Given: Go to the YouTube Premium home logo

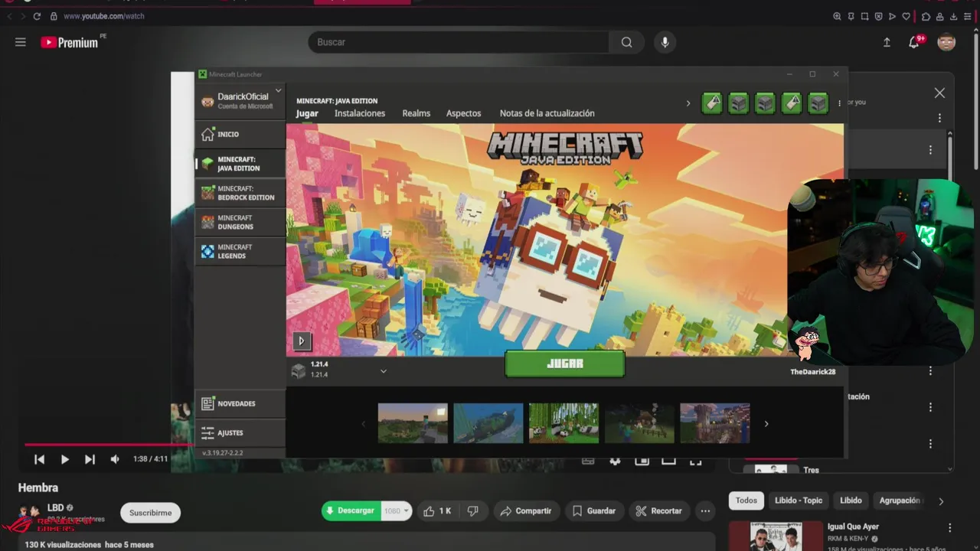Looking at the screenshot, I should (x=70, y=42).
